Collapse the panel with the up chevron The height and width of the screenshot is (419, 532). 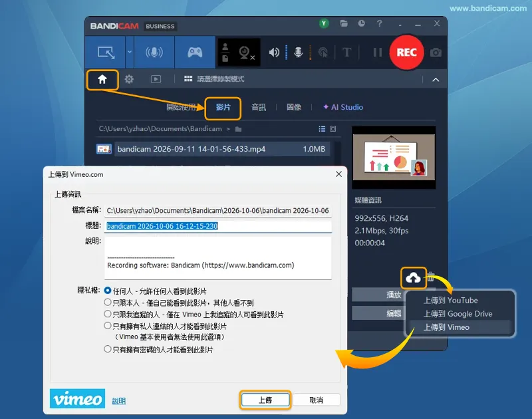tap(436, 80)
